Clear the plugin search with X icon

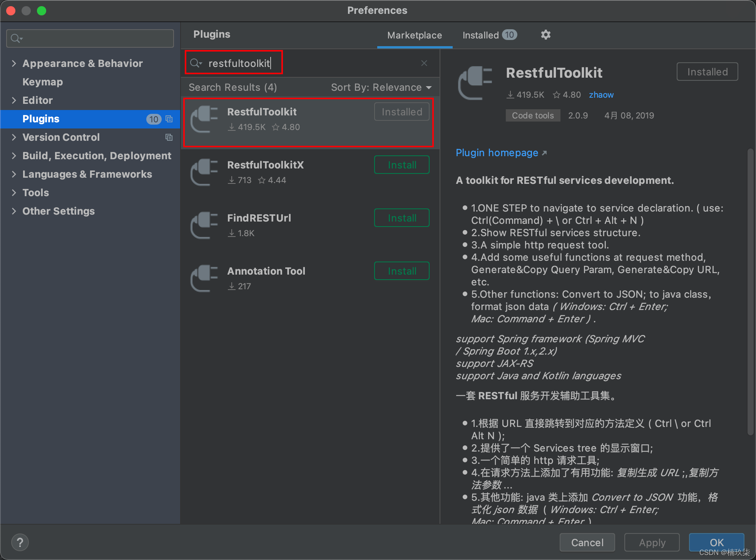[424, 63]
